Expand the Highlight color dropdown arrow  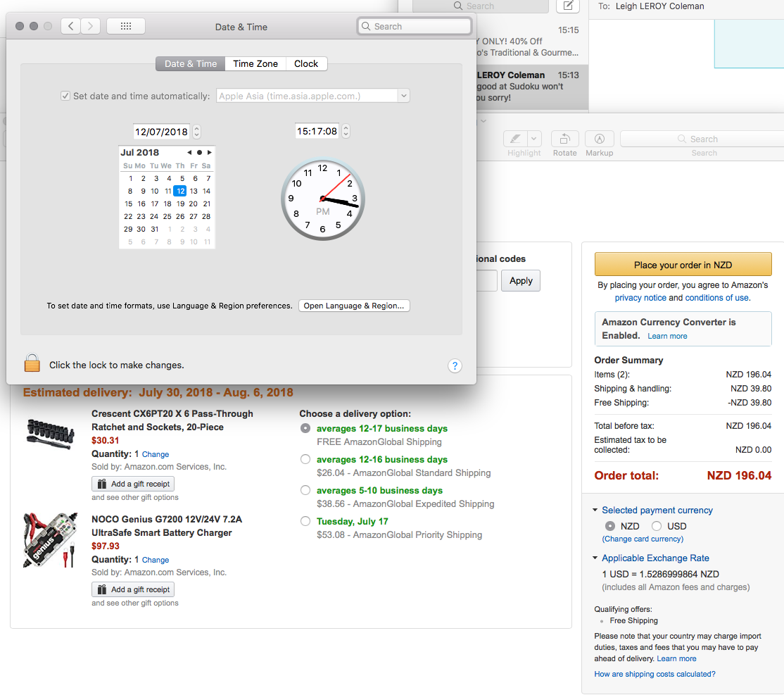click(x=534, y=139)
